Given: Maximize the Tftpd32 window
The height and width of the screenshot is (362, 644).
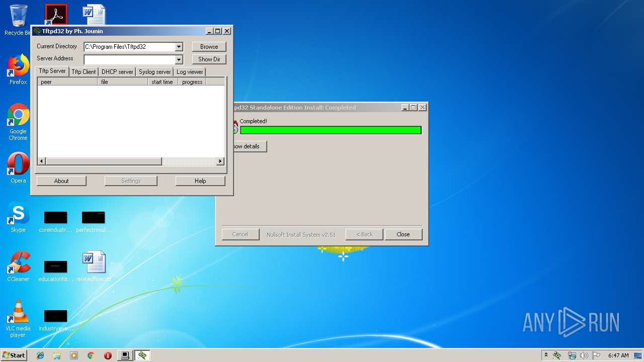Looking at the screenshot, I should click(218, 31).
